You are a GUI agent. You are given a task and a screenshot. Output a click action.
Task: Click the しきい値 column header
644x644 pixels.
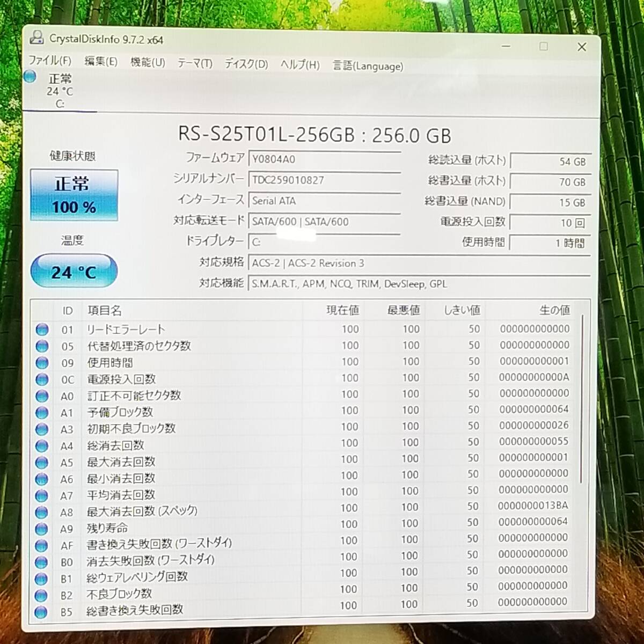pyautogui.click(x=454, y=310)
